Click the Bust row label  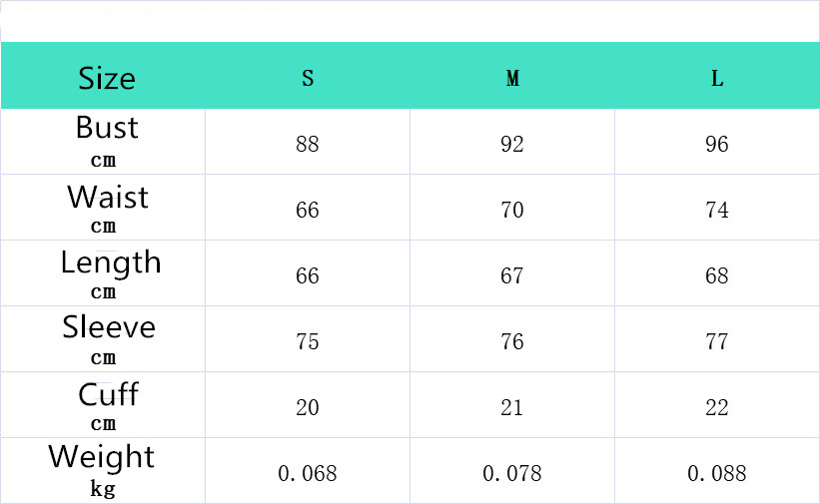tap(106, 141)
